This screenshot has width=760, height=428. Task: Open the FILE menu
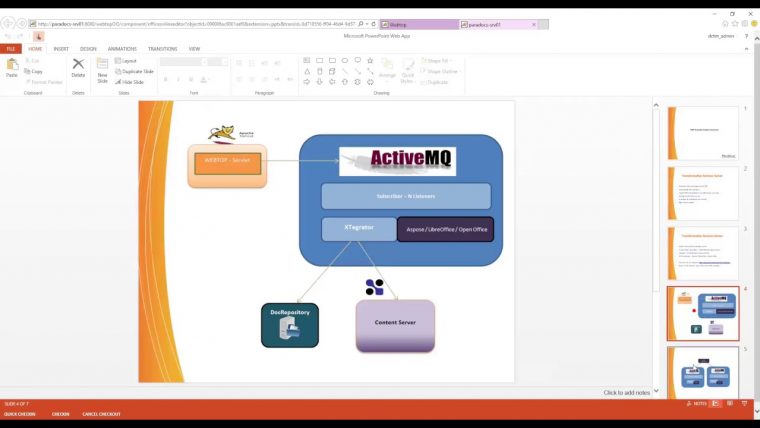[11, 48]
